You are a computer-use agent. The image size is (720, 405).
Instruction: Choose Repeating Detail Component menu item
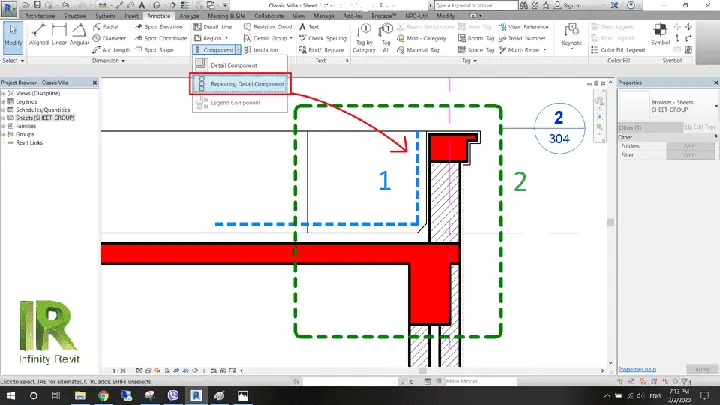point(240,84)
